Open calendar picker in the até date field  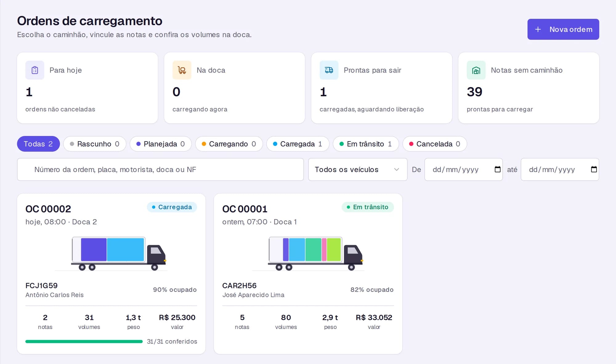[x=594, y=169]
